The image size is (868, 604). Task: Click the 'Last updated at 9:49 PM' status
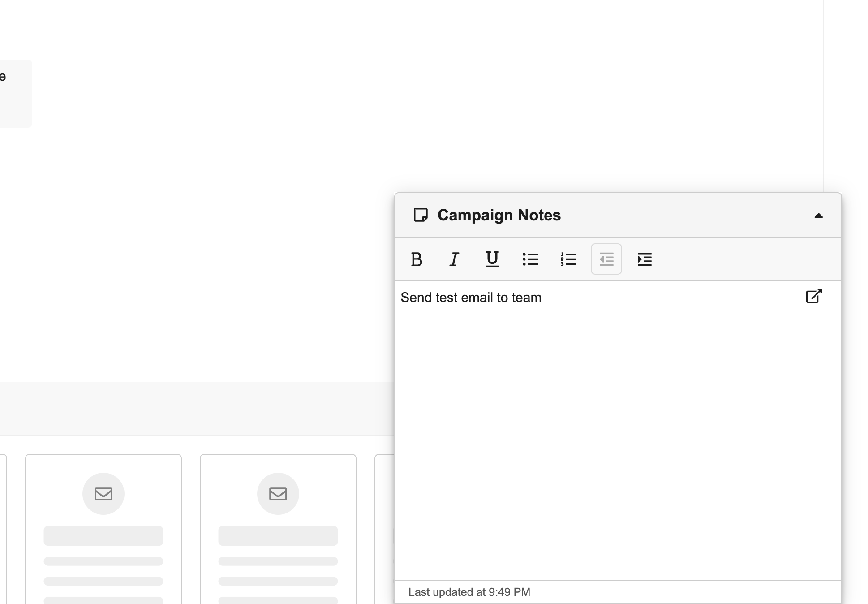click(x=469, y=592)
